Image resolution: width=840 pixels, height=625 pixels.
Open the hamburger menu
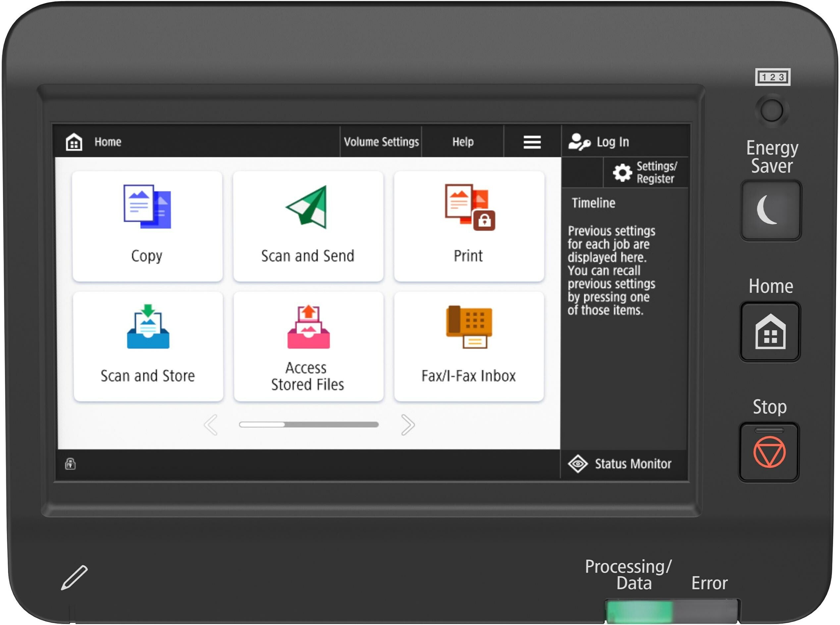(x=532, y=142)
